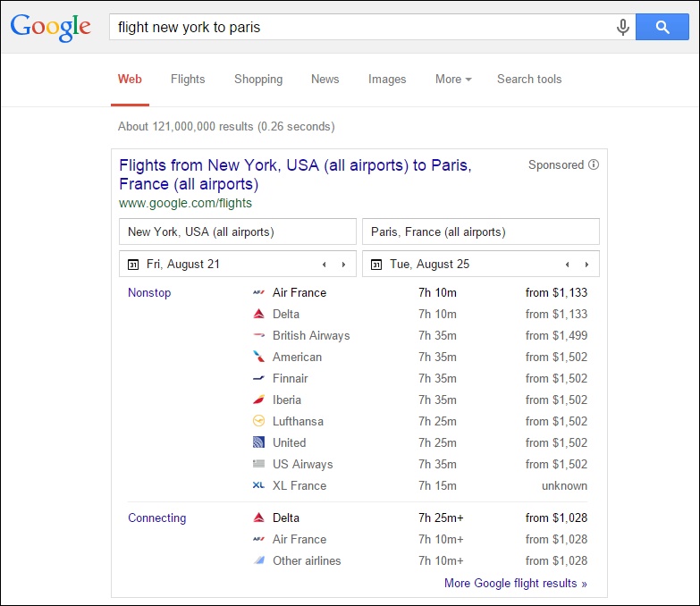Screen dimensions: 700x606
Task: Click the American airline logo icon
Action: [258, 357]
